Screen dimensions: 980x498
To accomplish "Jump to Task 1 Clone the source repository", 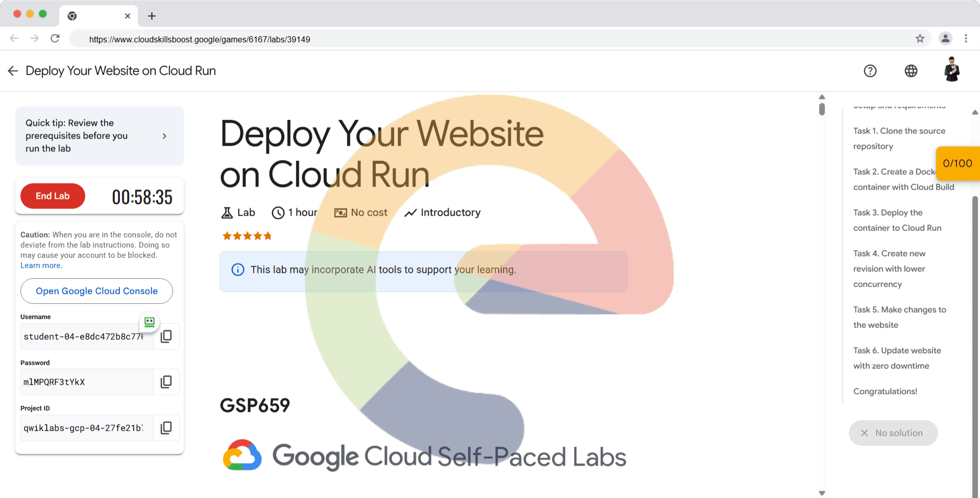I will 899,138.
